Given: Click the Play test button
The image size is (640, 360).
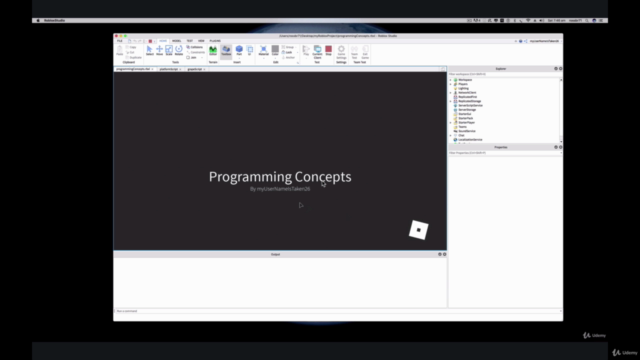Looking at the screenshot, I should (x=306, y=50).
